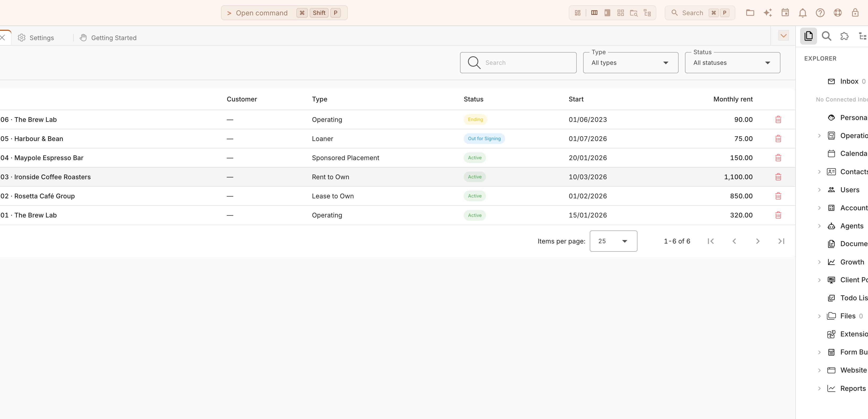Close the current tab

pyautogui.click(x=2, y=37)
